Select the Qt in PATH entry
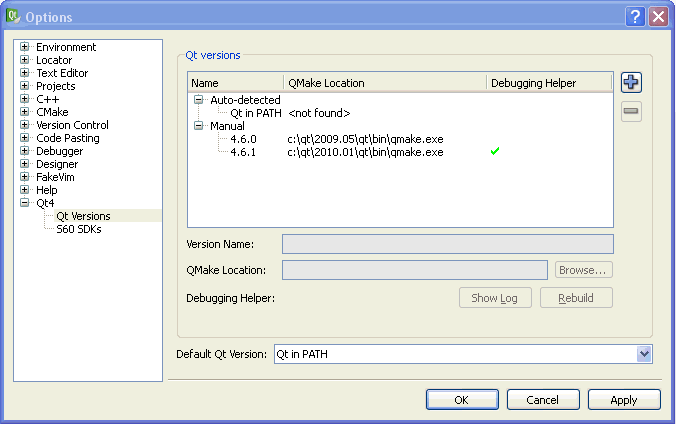The height and width of the screenshot is (424, 676). tap(255, 113)
